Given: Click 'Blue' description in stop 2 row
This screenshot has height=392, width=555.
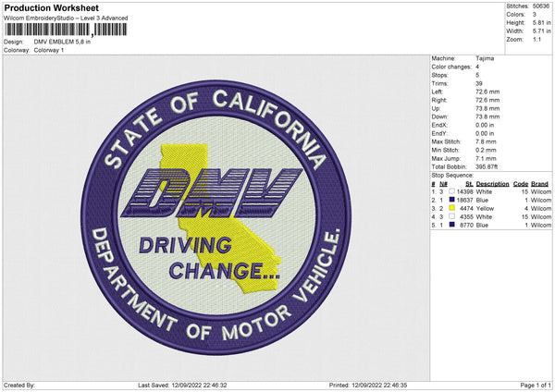Looking at the screenshot, I should click(x=482, y=200).
